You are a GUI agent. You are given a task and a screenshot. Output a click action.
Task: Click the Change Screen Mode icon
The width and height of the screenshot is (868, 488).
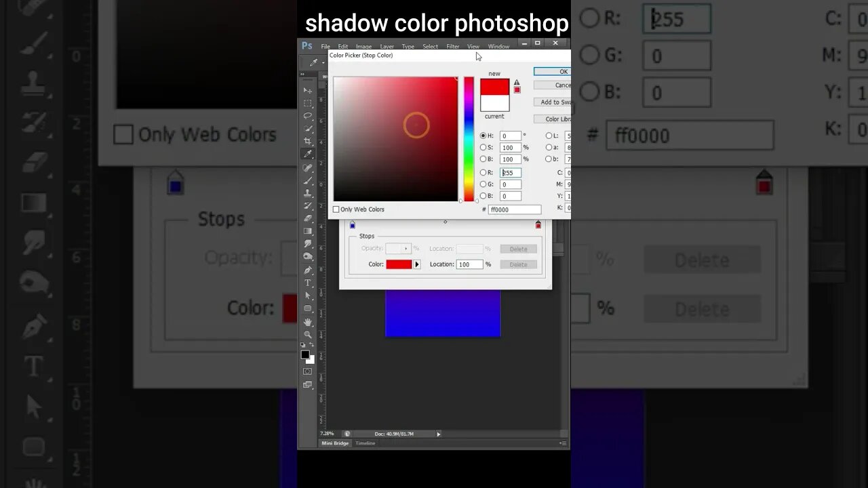coord(308,385)
